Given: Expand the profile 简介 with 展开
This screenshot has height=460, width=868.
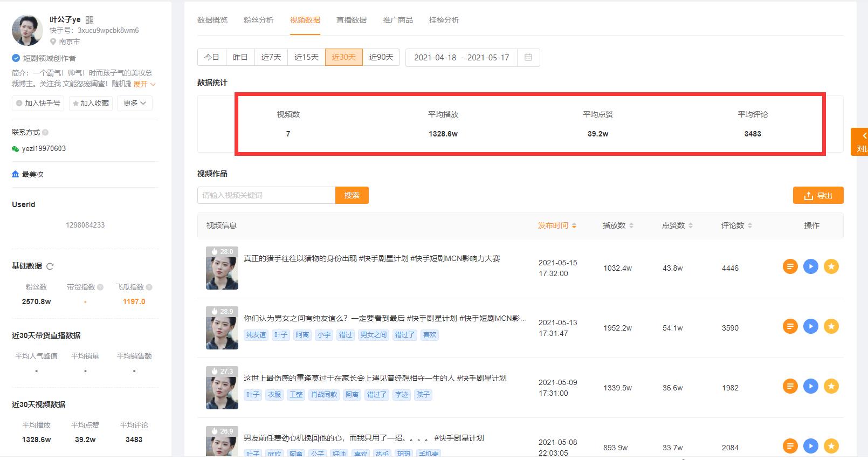Looking at the screenshot, I should click(144, 84).
